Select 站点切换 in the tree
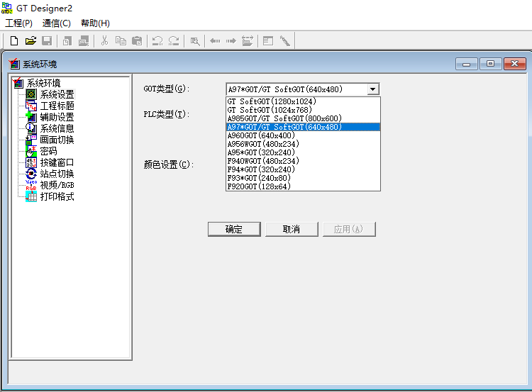 pyautogui.click(x=57, y=174)
